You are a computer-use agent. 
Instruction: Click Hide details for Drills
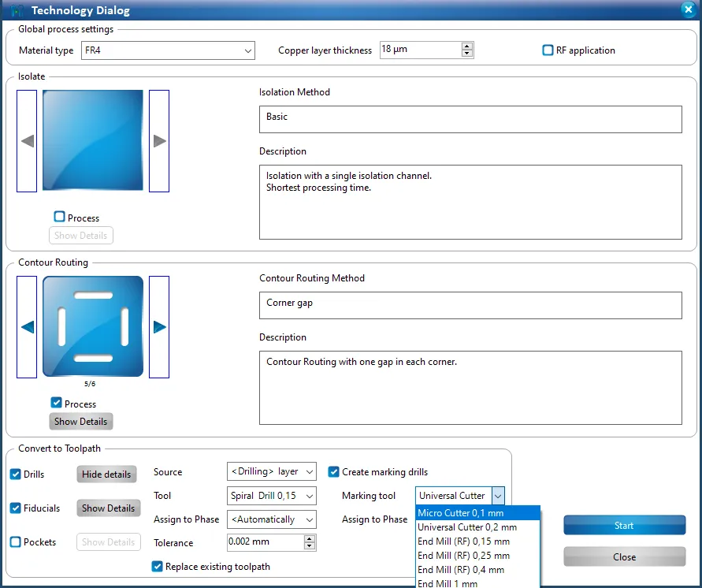click(x=106, y=474)
